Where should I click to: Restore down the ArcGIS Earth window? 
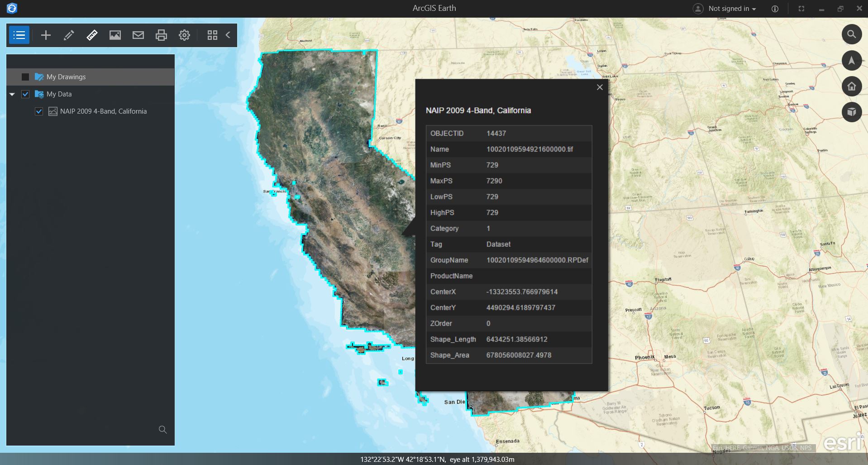tap(840, 9)
